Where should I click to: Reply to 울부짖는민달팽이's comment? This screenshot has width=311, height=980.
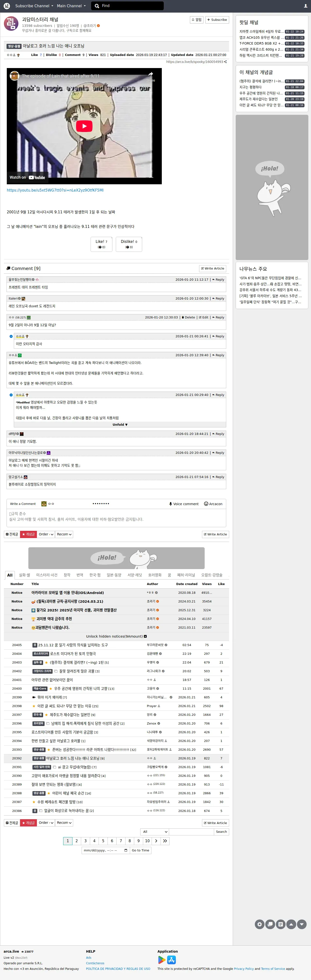[218, 280]
